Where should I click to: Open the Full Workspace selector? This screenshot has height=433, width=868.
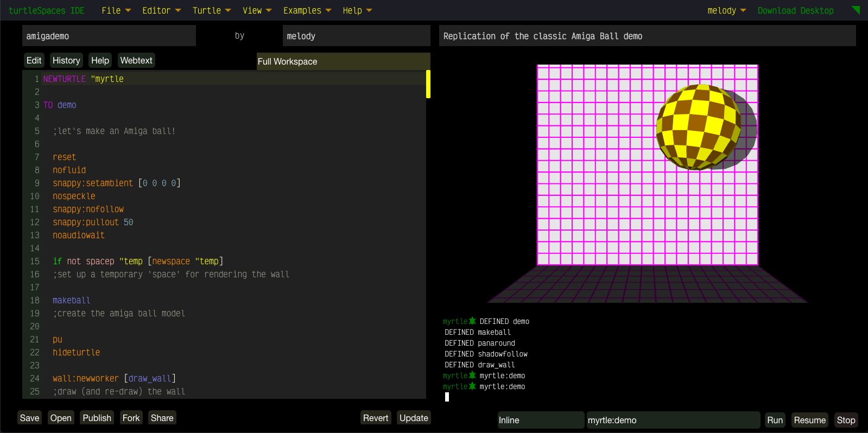[343, 61]
